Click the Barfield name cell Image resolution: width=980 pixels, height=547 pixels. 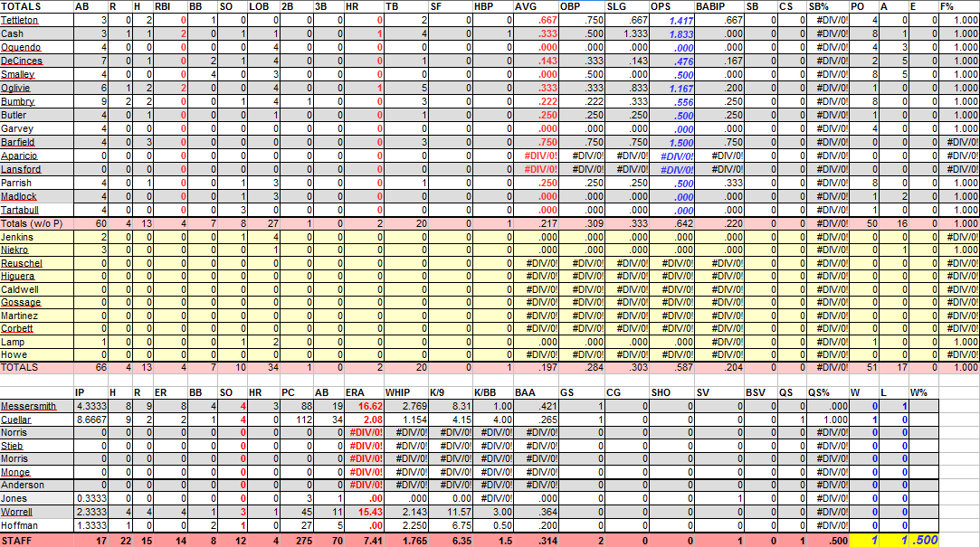click(x=37, y=142)
